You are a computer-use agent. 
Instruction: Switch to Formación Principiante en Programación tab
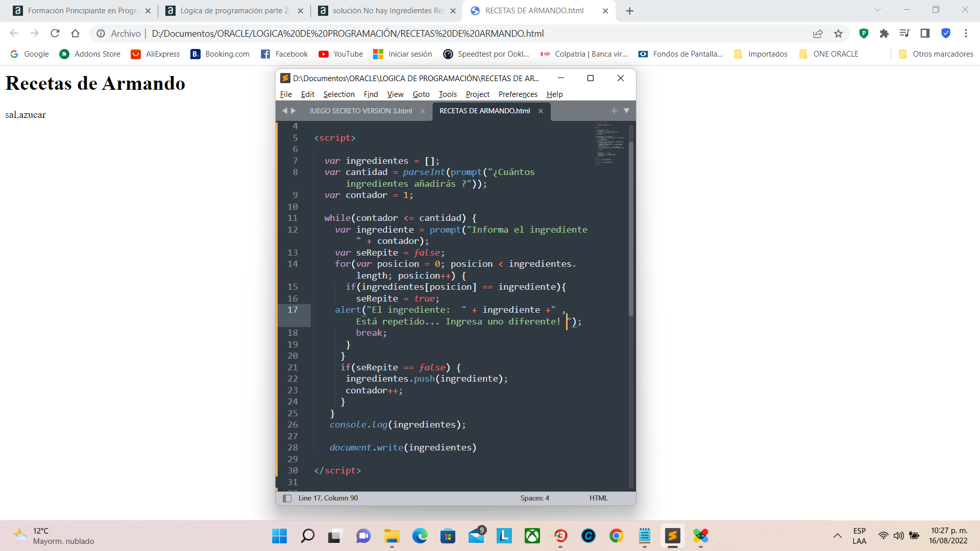(x=82, y=11)
